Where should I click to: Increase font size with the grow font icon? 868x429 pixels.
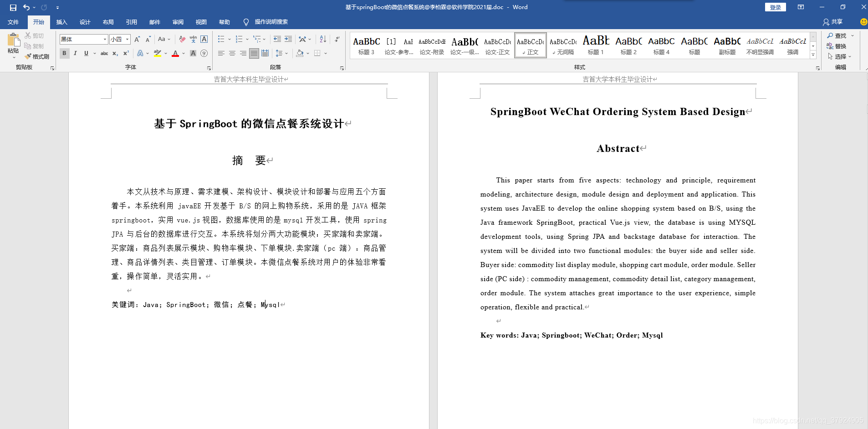(137, 39)
